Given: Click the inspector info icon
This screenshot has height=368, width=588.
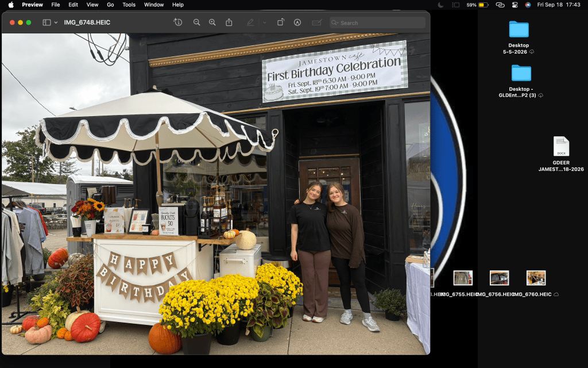Looking at the screenshot, I should point(178,22).
